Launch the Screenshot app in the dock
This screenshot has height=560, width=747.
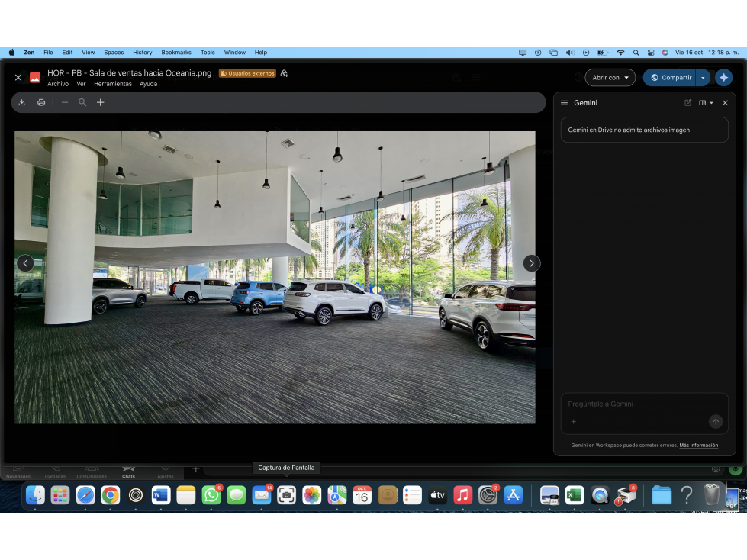point(287,496)
